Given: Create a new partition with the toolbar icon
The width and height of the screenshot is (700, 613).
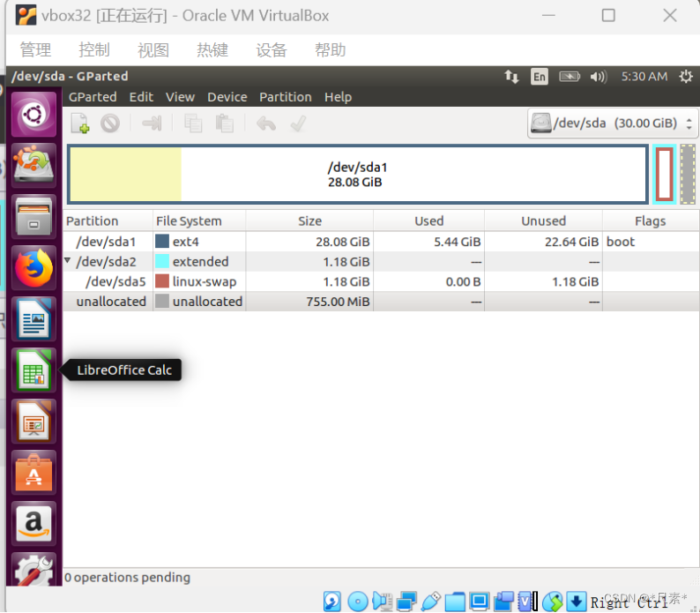Looking at the screenshot, I should 80,123.
